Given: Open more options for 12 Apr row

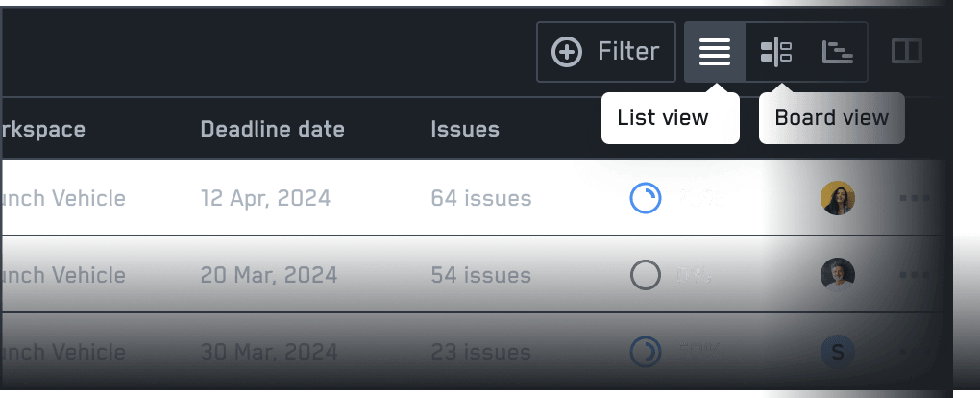Looking at the screenshot, I should tap(914, 198).
